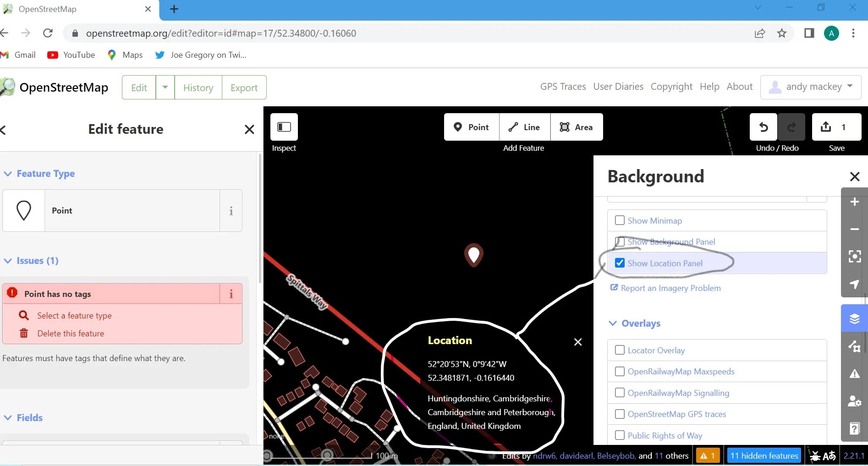Open the 2.21.1 version link
The height and width of the screenshot is (466, 868).
854,456
